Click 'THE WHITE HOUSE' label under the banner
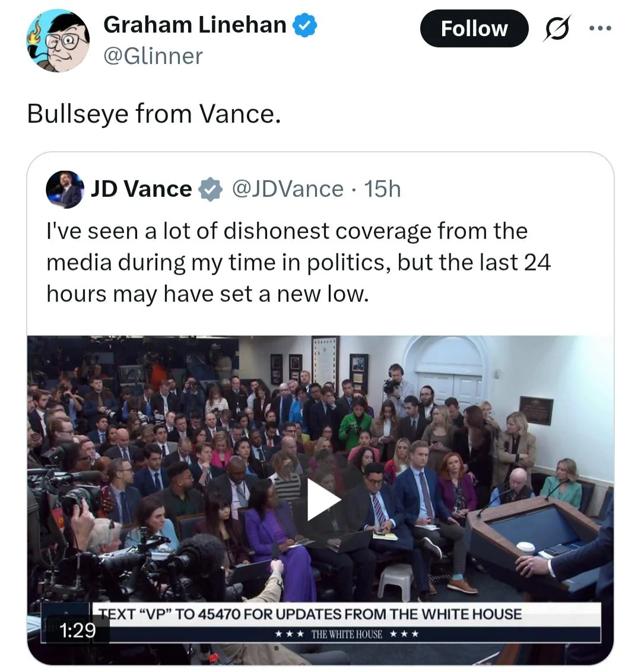 point(347,634)
